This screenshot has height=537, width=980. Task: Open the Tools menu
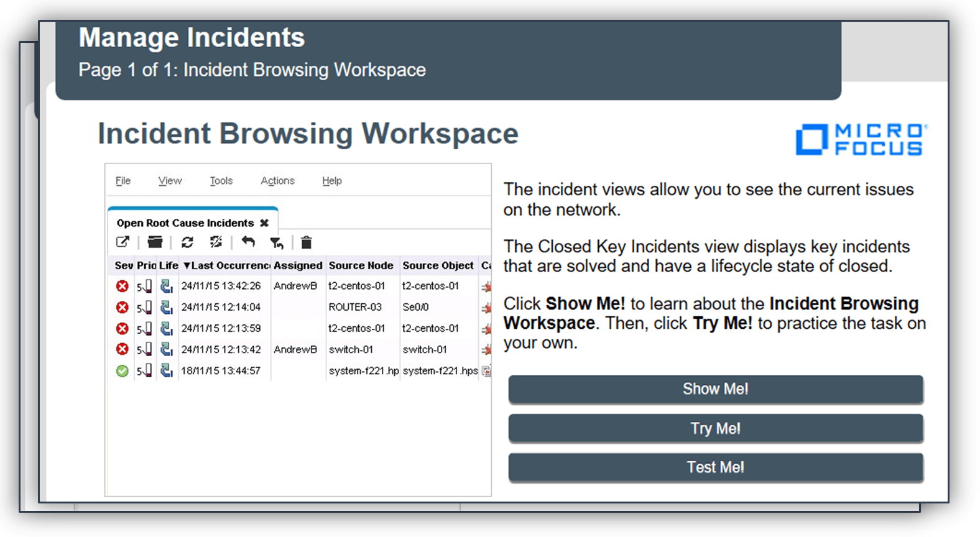(x=221, y=181)
